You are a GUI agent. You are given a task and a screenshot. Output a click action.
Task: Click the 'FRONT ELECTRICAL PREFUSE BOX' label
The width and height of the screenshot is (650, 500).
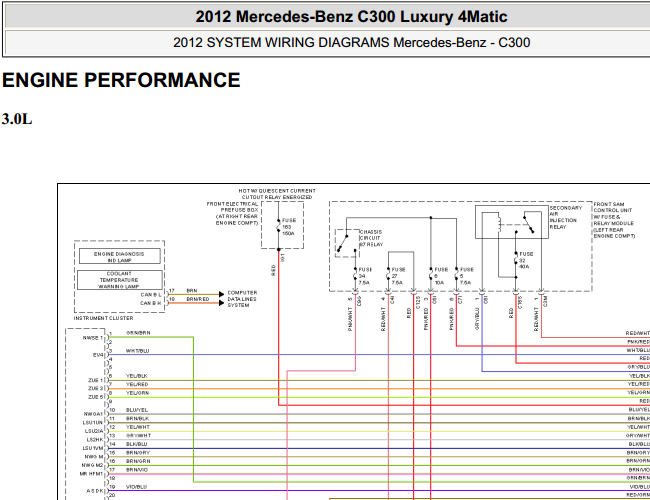233,214
